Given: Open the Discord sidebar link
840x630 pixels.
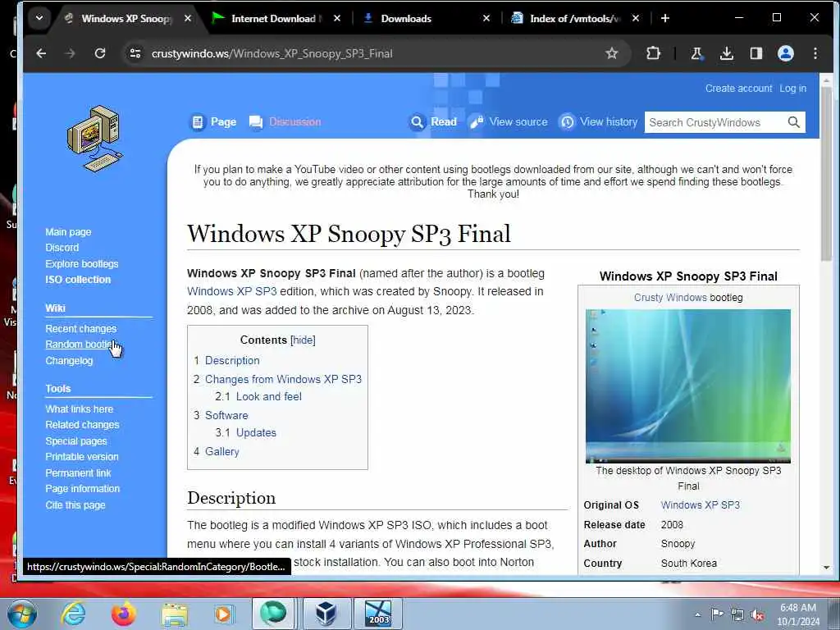Looking at the screenshot, I should [62, 248].
